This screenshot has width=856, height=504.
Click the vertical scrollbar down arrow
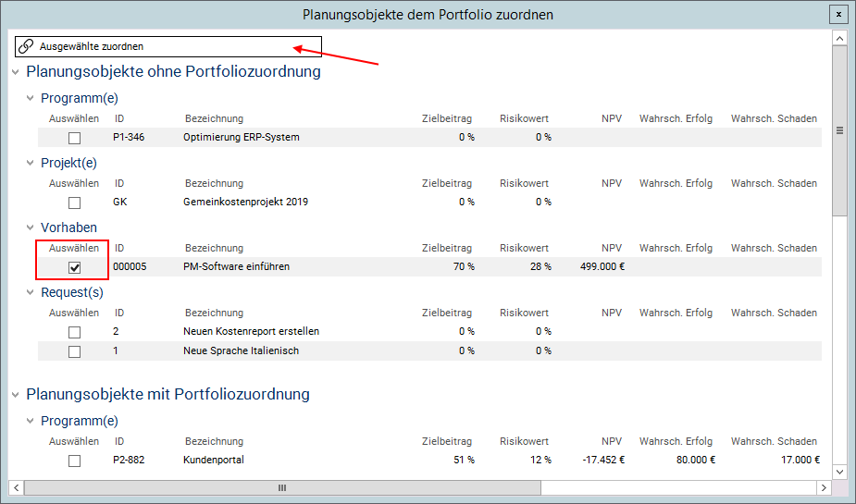(839, 471)
